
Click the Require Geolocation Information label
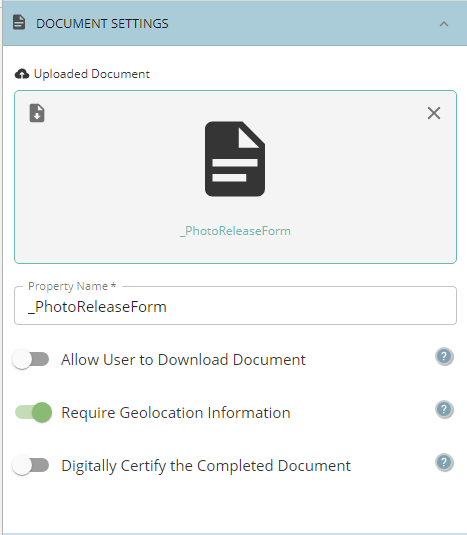coord(176,413)
